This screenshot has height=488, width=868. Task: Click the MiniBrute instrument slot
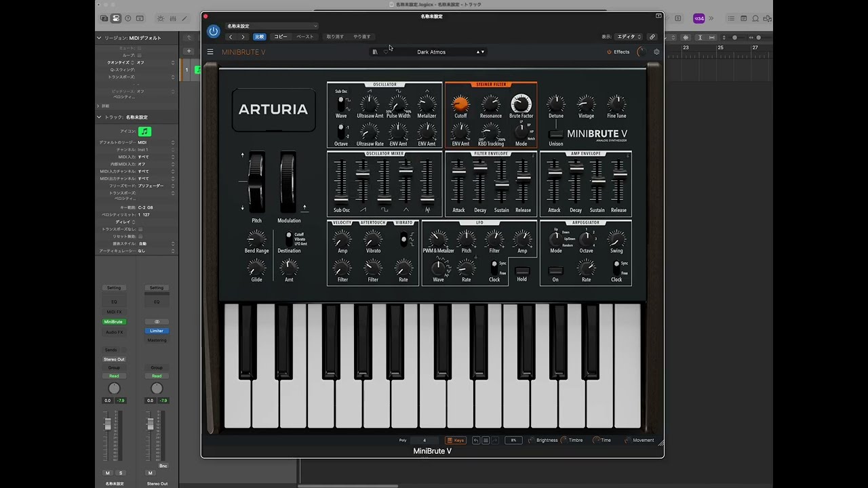click(x=114, y=322)
